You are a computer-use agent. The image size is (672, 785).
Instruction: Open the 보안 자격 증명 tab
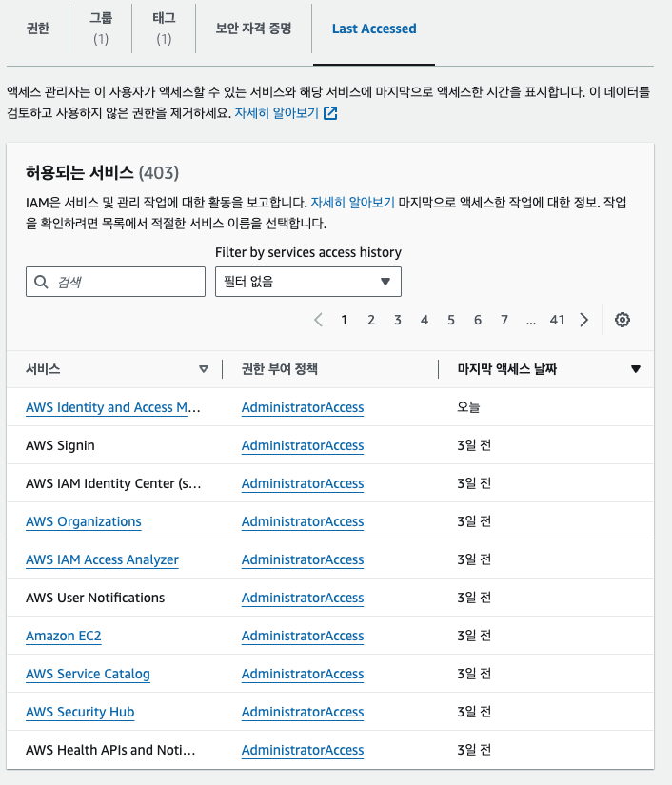pos(253,28)
